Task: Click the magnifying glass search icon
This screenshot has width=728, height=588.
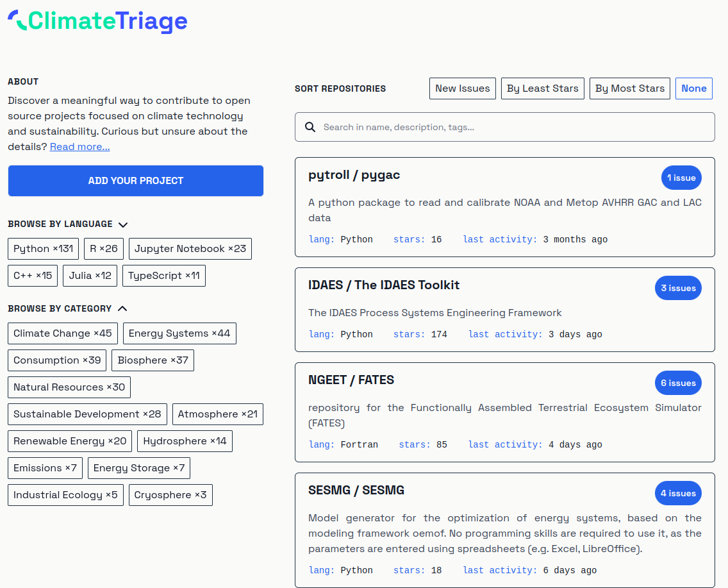Action: pyautogui.click(x=310, y=127)
